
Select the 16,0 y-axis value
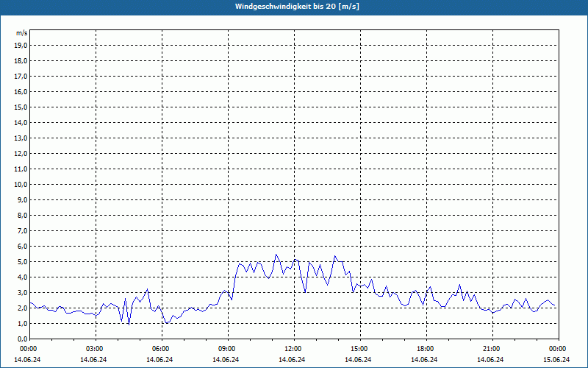[x=21, y=91]
